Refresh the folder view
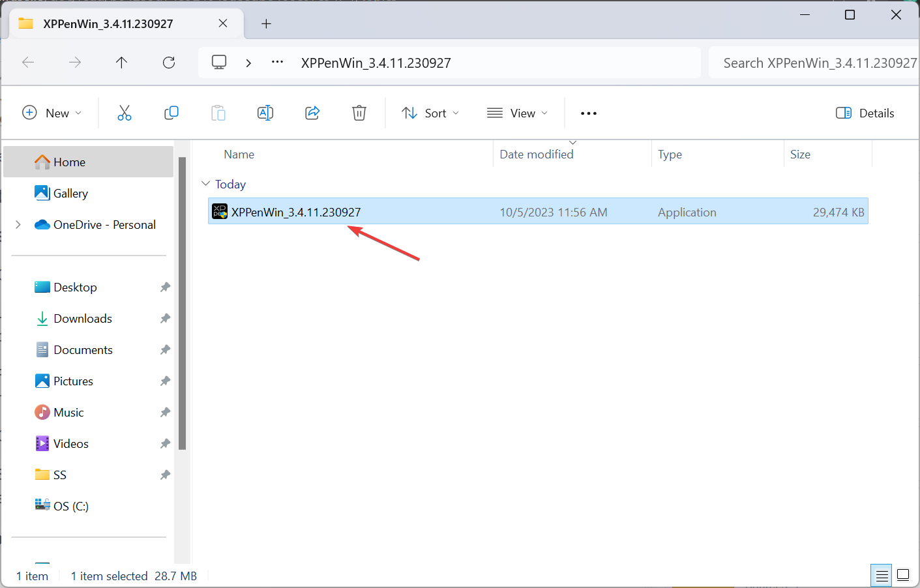 (169, 63)
